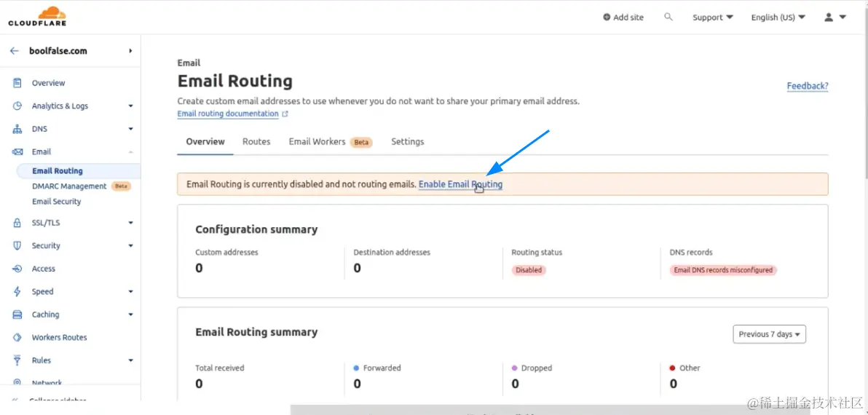Click the DNS network icon
This screenshot has width=868, height=415.
17,129
